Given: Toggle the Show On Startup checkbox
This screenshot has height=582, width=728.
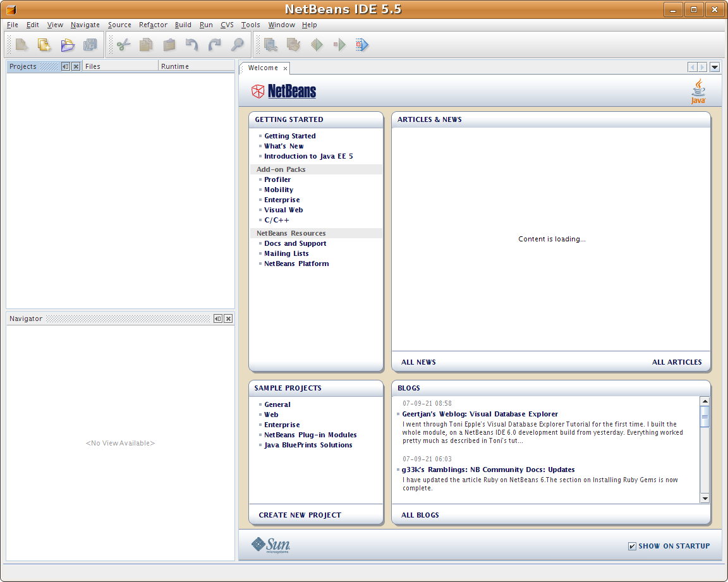Looking at the screenshot, I should tap(632, 546).
